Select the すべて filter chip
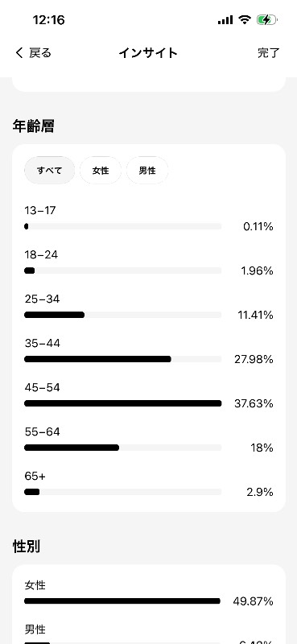This screenshot has width=297, height=644. 50,170
